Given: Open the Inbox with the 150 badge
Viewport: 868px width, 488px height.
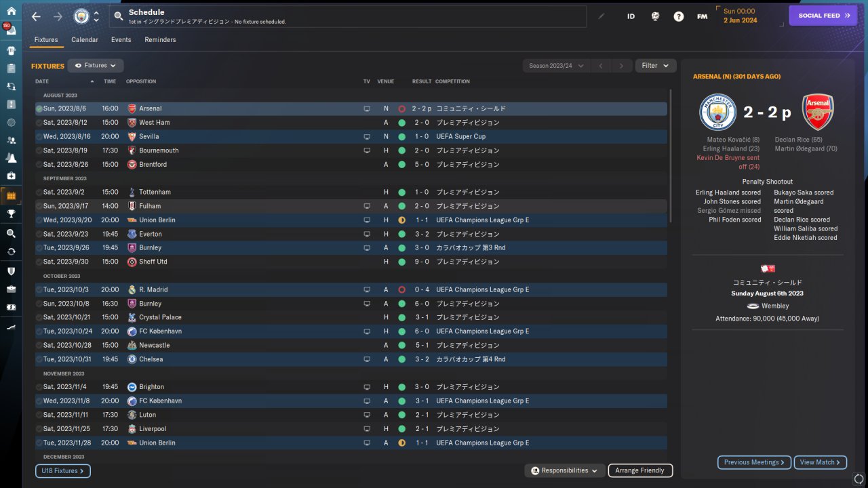Looking at the screenshot, I should (11, 30).
